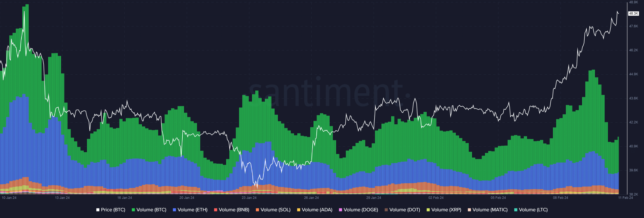Click the brown Volume (DOT) color swatch
The image size is (644, 218).
[x=386, y=210]
